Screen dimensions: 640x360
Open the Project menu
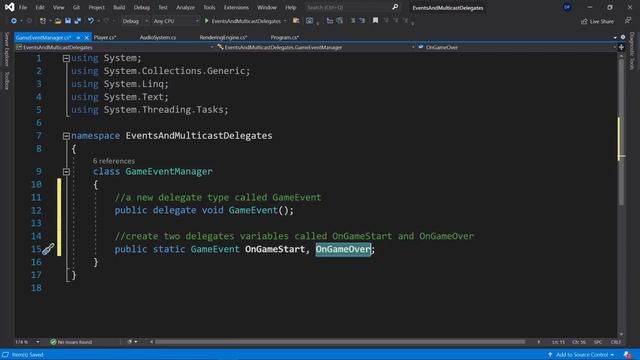click(x=96, y=7)
